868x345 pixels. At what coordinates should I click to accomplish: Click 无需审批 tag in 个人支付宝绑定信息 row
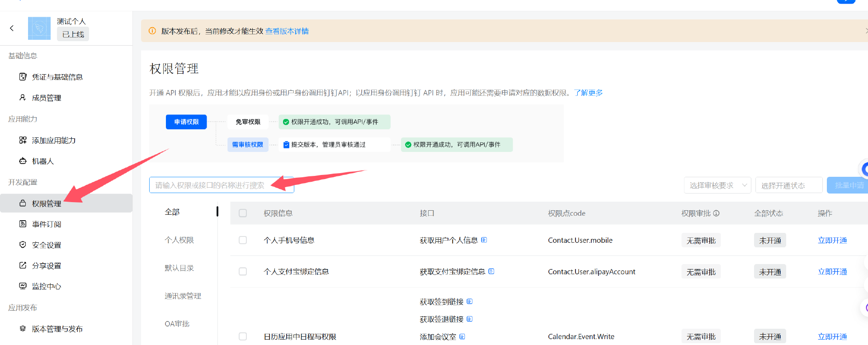[701, 271]
